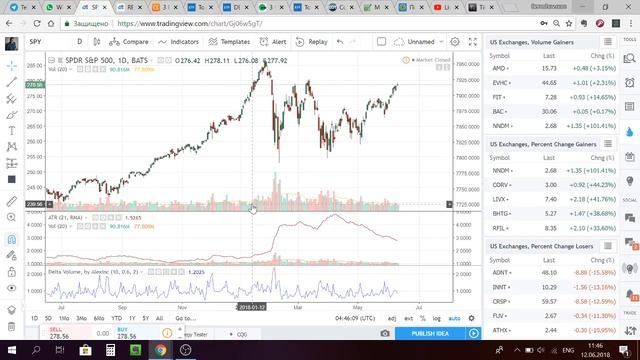Create an Alert

tap(273, 42)
